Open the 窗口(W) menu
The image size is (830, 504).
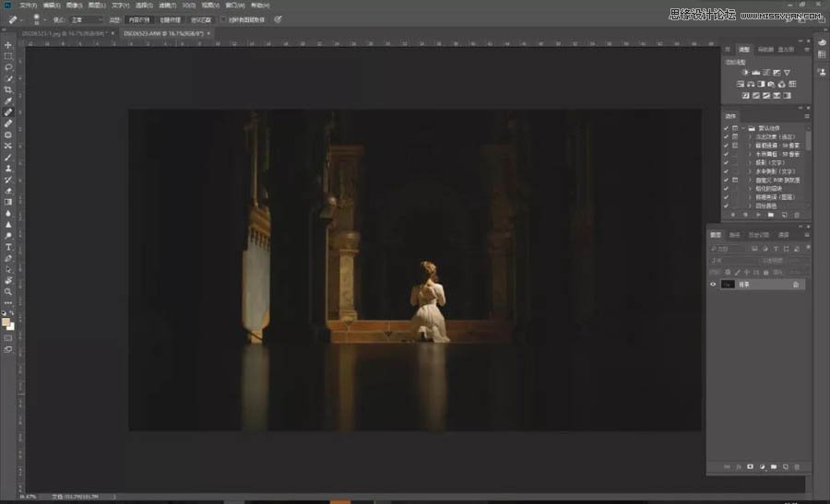tap(235, 5)
